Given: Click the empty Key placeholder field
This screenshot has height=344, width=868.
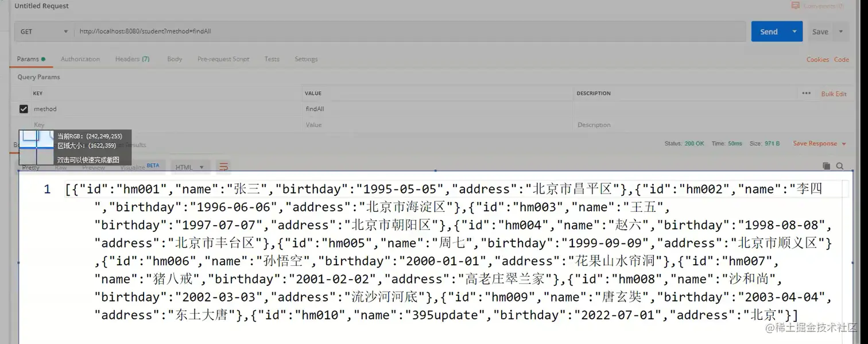Looking at the screenshot, I should pos(166,125).
